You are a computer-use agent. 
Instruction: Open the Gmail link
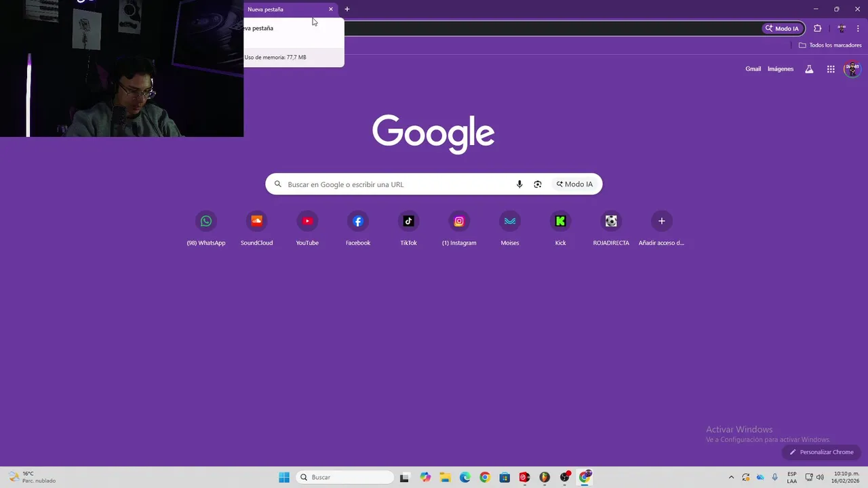click(753, 69)
